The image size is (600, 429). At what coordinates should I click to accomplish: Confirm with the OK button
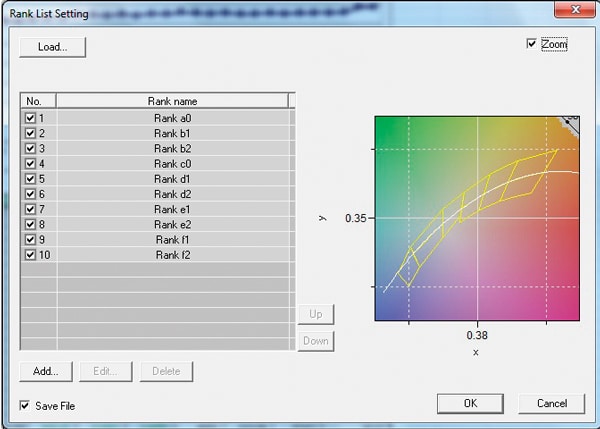[x=469, y=403]
